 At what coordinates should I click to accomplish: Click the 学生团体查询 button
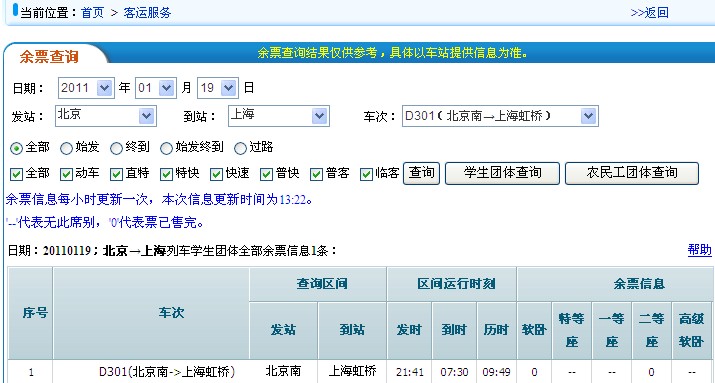[502, 173]
